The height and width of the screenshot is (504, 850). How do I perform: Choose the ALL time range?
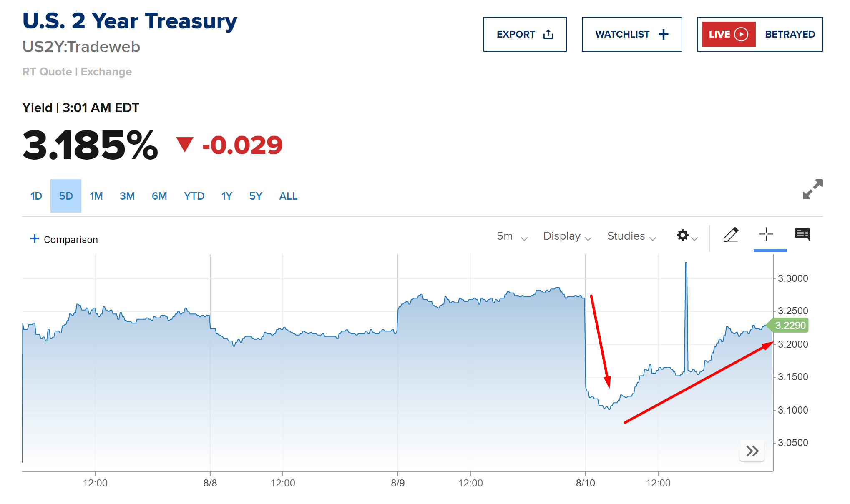[x=288, y=196]
